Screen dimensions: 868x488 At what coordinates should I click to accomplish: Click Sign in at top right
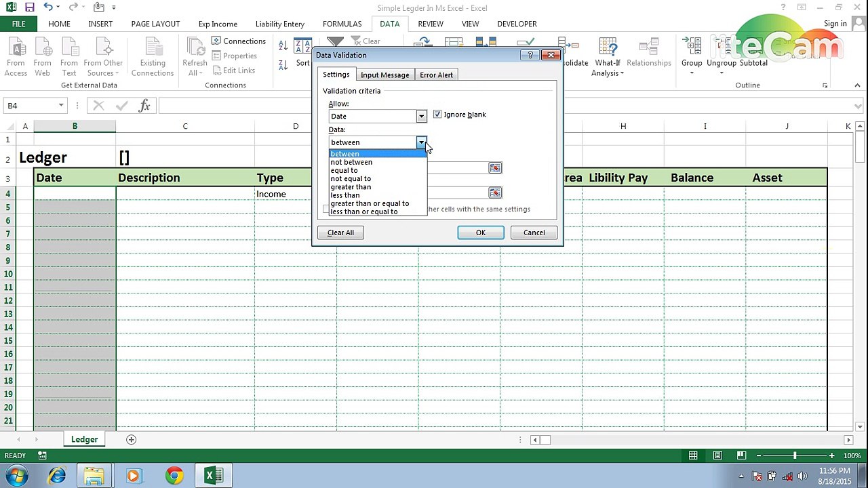tap(835, 24)
